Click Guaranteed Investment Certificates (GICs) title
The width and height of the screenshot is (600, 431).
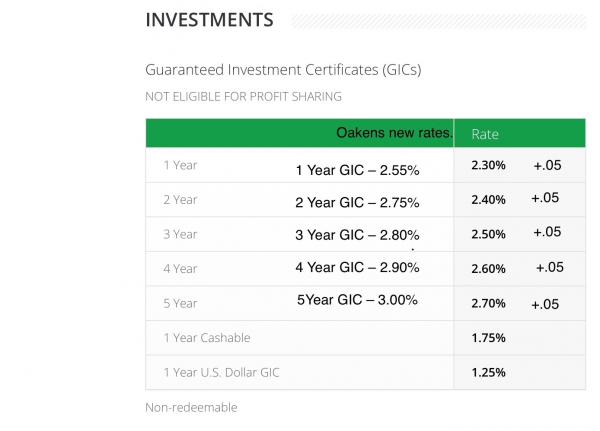[283, 70]
